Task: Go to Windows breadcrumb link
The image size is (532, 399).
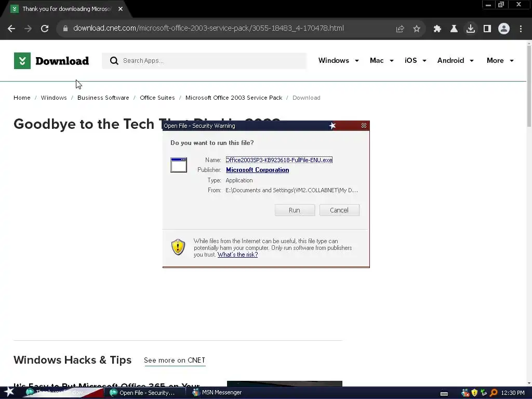Action: tap(54, 98)
